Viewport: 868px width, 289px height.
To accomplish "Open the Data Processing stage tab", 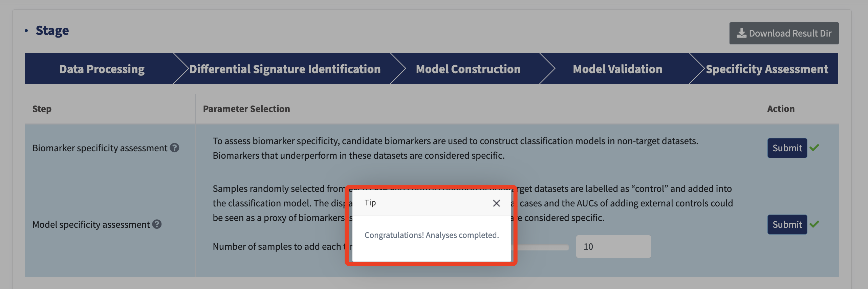I will [102, 69].
